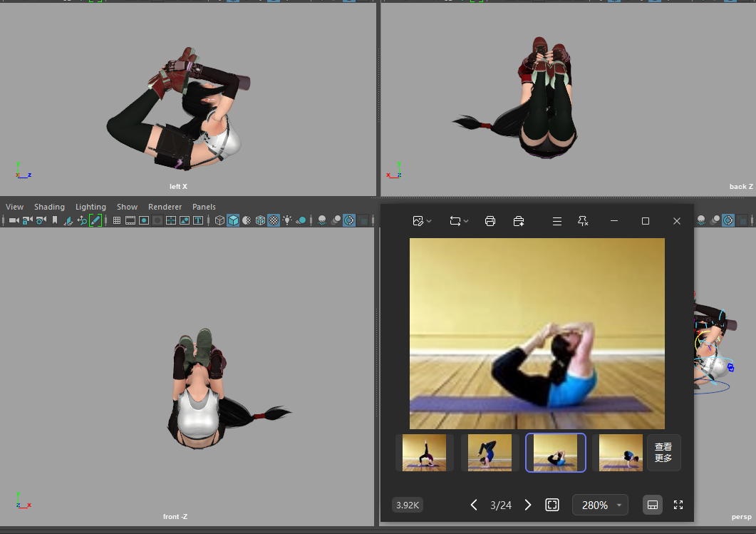Open the Show menu

[128, 207]
